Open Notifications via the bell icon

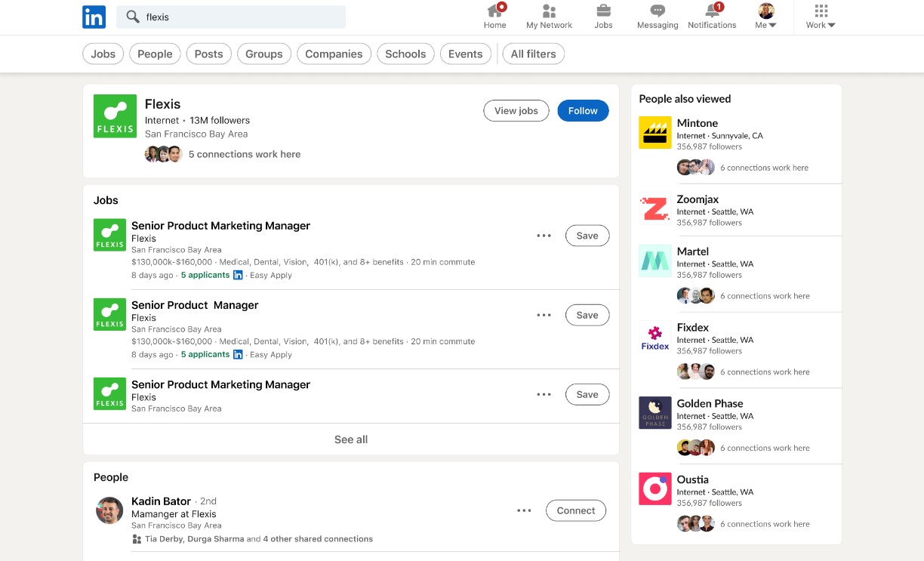[x=712, y=11]
